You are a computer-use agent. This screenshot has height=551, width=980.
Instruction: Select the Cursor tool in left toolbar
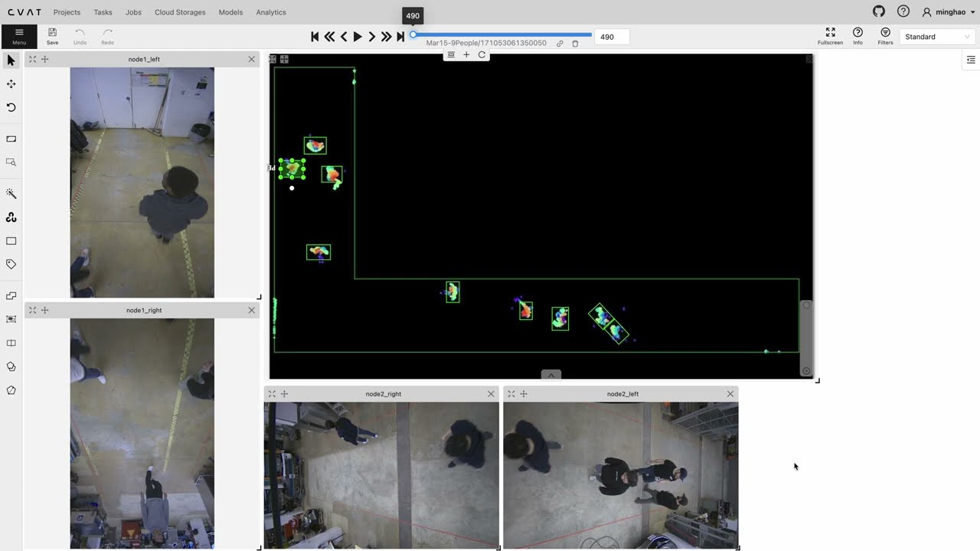(x=11, y=60)
